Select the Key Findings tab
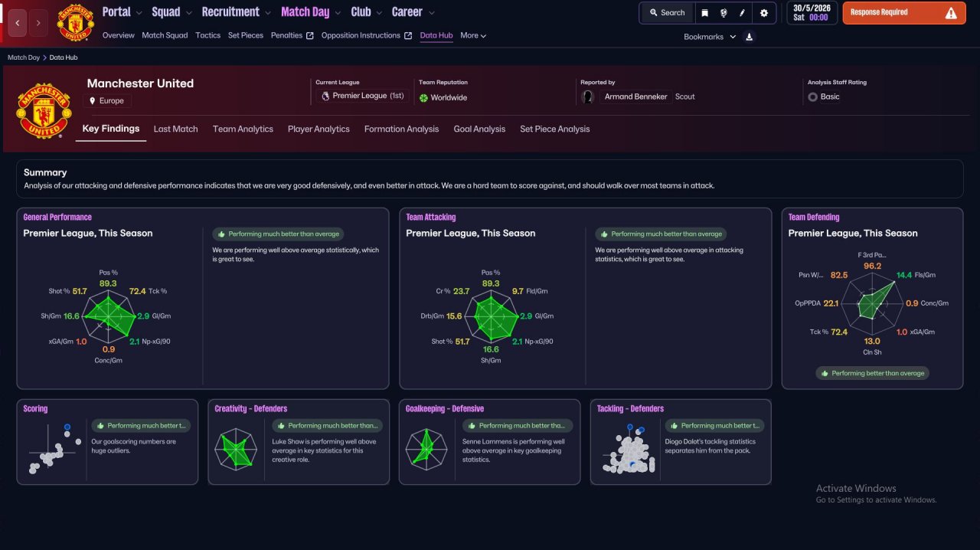 (111, 129)
